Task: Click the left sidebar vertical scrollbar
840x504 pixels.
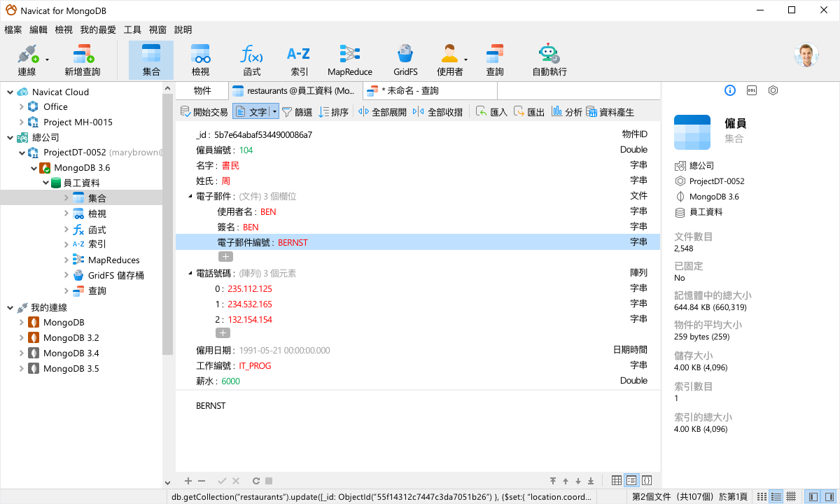Action: click(167, 224)
